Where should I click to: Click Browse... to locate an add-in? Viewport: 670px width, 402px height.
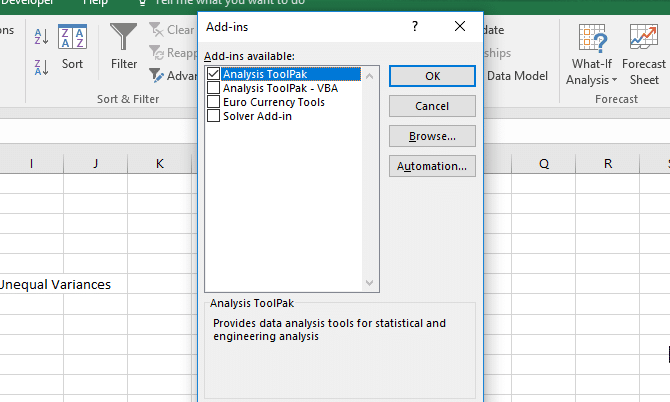432,136
